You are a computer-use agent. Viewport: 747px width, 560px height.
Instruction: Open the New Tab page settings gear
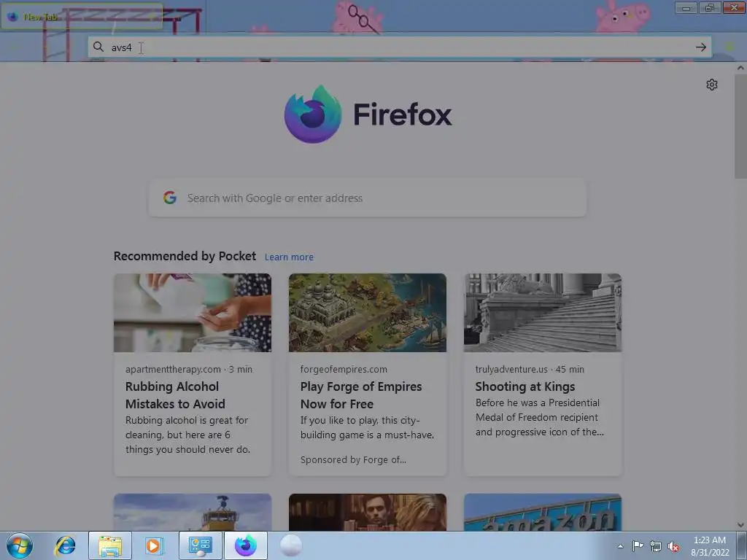712,85
